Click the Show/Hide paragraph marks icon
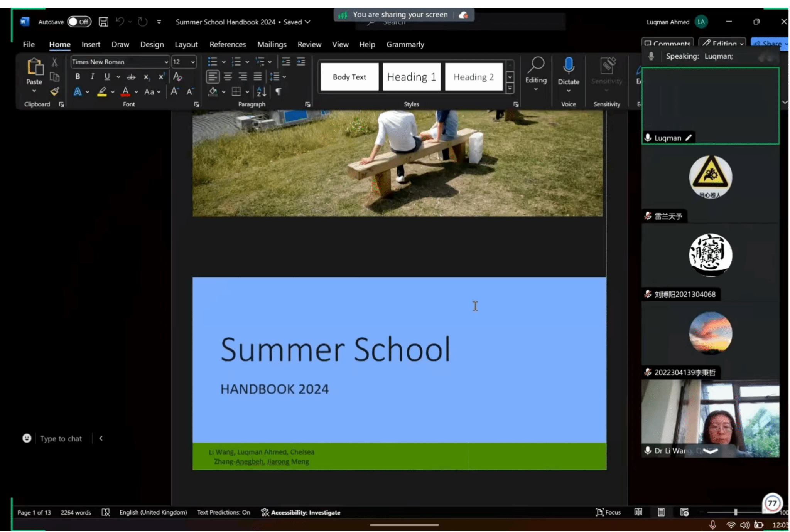 (x=278, y=91)
